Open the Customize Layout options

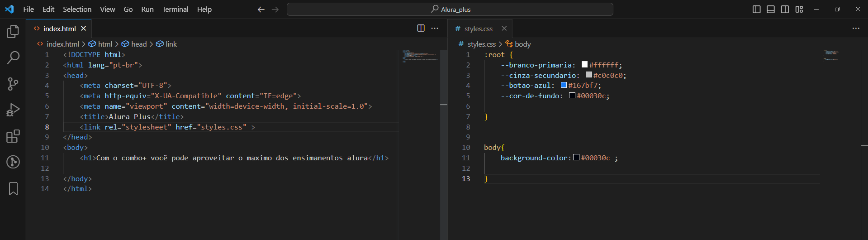799,9
